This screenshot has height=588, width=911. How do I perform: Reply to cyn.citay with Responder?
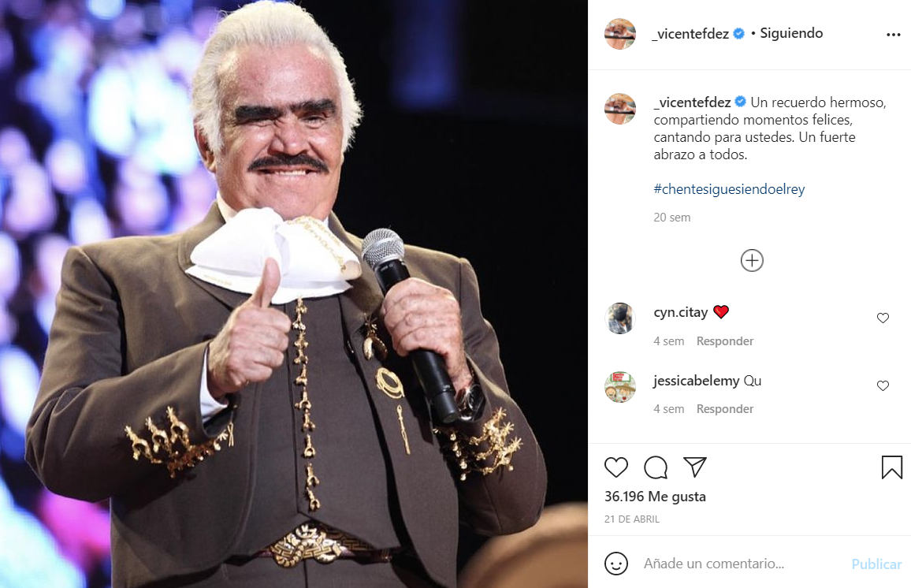coord(725,341)
